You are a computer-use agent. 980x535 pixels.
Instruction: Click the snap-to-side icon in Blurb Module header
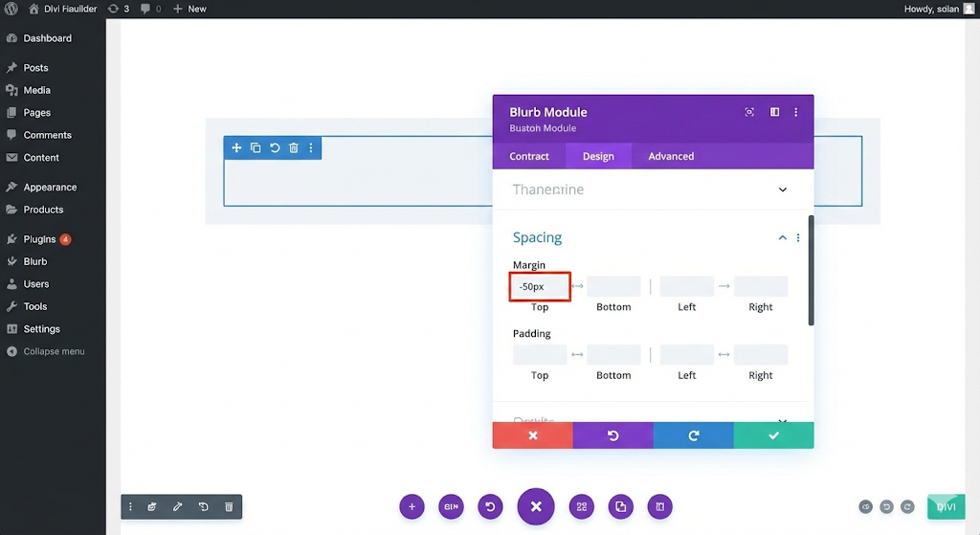point(774,112)
